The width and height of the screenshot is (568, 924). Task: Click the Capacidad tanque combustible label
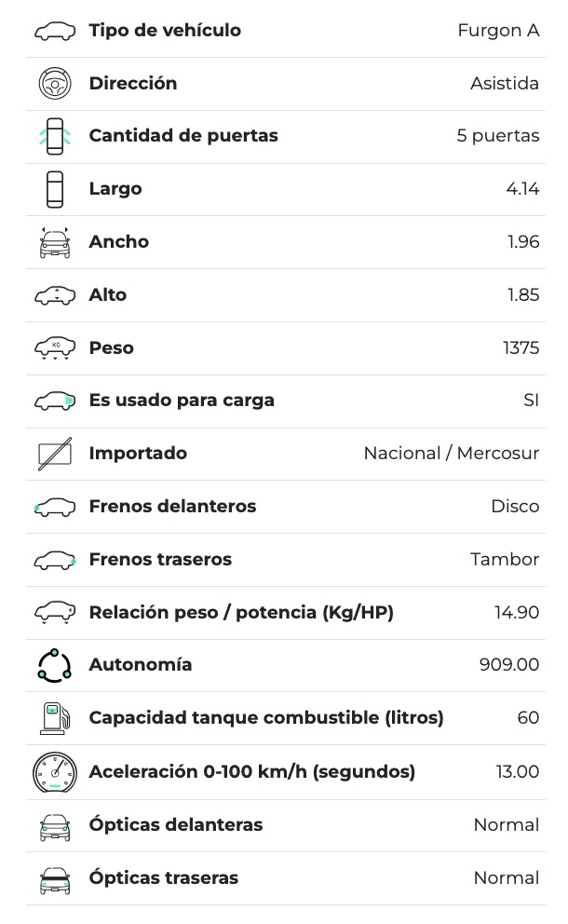coord(266,718)
